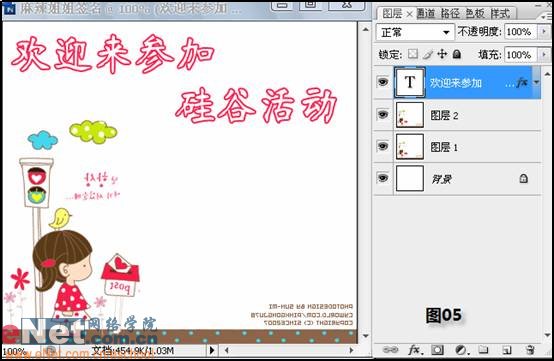Toggle lock image pixels brush icon

tap(428, 54)
